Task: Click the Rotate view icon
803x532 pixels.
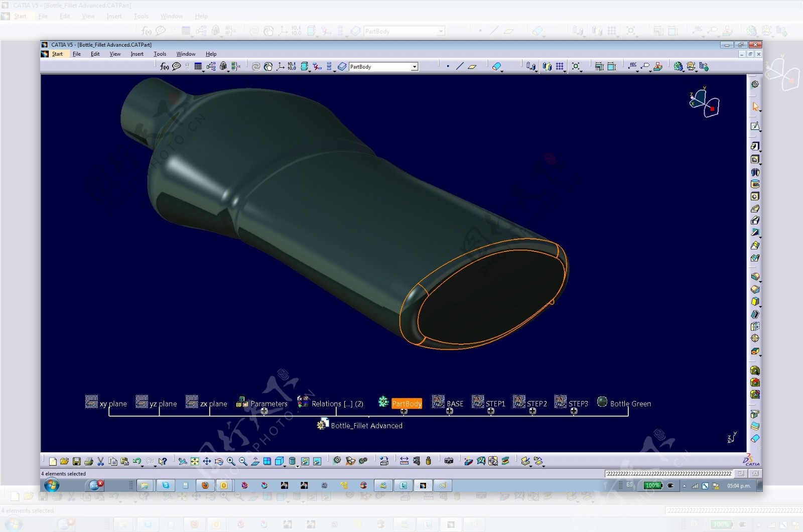Action: pyautogui.click(x=219, y=461)
